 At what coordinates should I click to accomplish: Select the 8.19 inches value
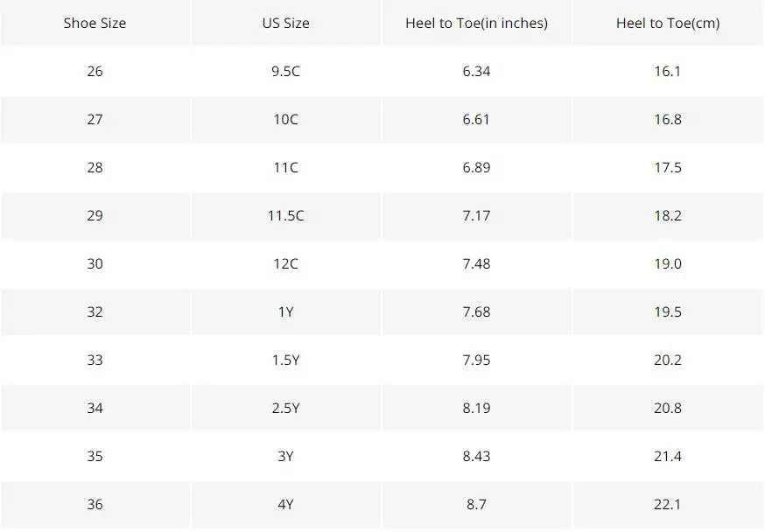pyautogui.click(x=477, y=408)
